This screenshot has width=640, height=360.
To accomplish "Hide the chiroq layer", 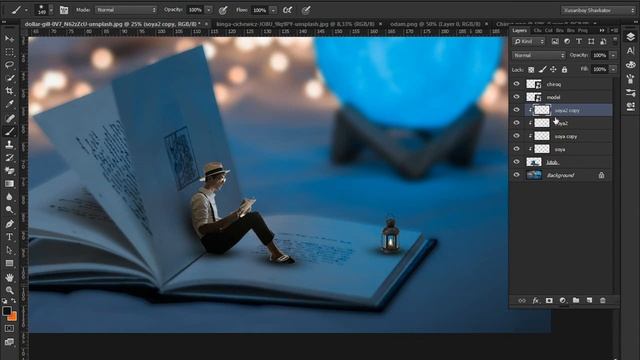I will pos(516,84).
